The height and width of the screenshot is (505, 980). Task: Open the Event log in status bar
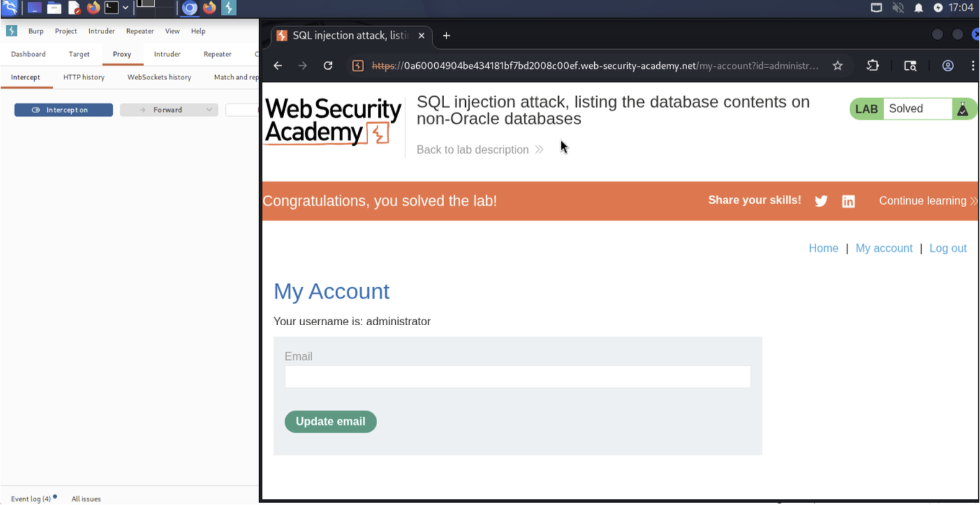click(x=31, y=499)
